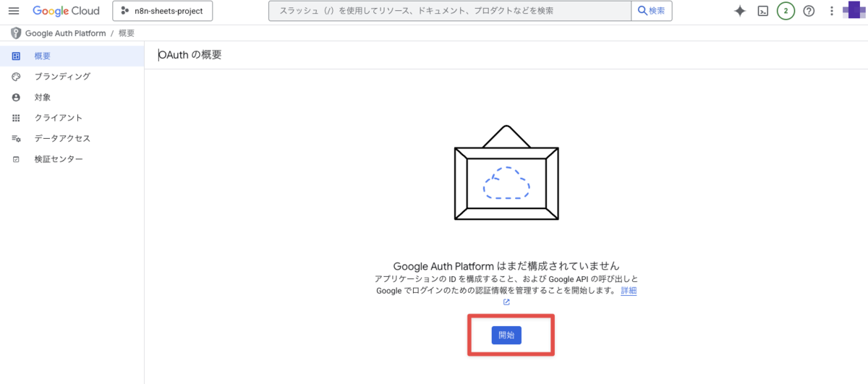Click the 対象 person icon
The width and height of the screenshot is (868, 384).
[x=16, y=97]
